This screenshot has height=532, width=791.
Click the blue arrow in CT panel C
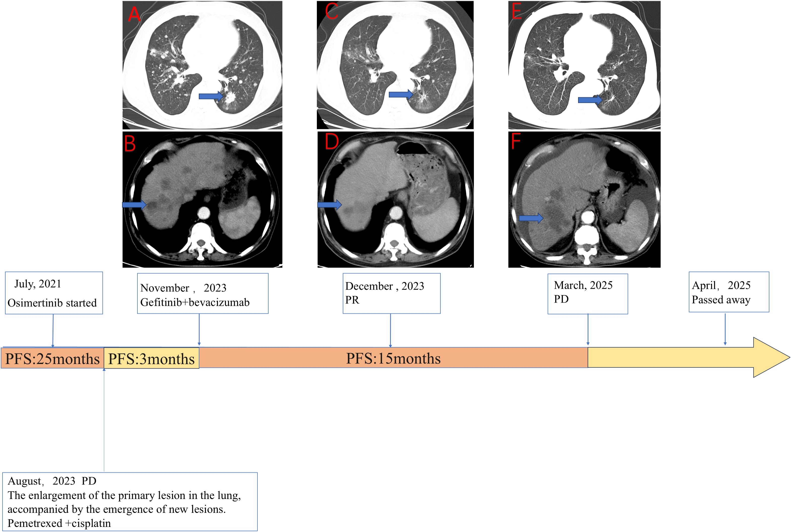tap(400, 94)
